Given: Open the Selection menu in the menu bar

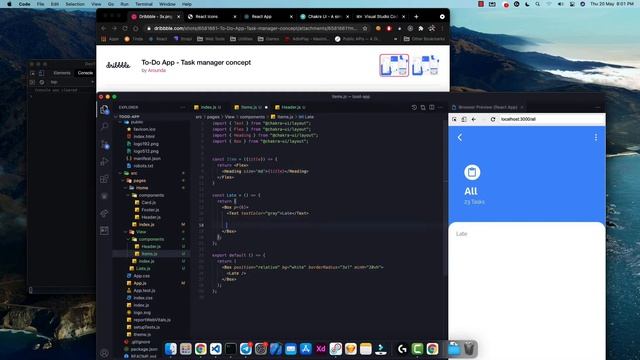Looking at the screenshot, I should pyautogui.click(x=75, y=4).
